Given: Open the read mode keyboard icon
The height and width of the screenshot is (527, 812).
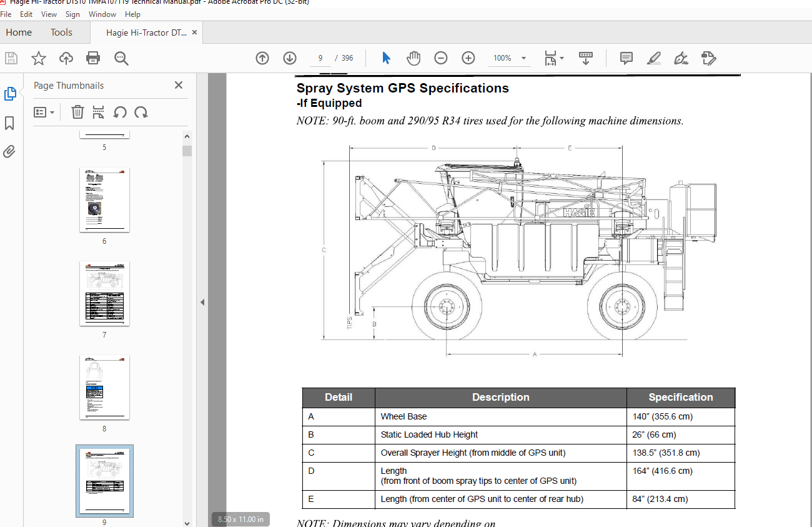Looking at the screenshot, I should (586, 58).
